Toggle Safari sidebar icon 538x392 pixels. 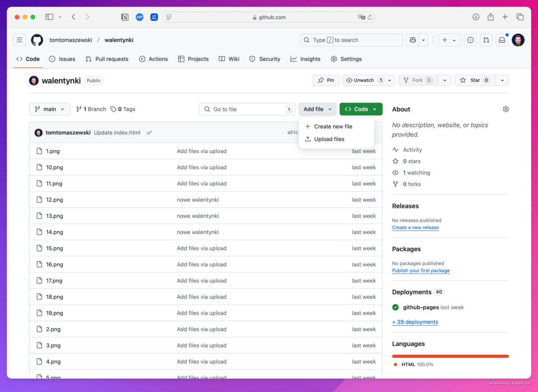point(49,17)
